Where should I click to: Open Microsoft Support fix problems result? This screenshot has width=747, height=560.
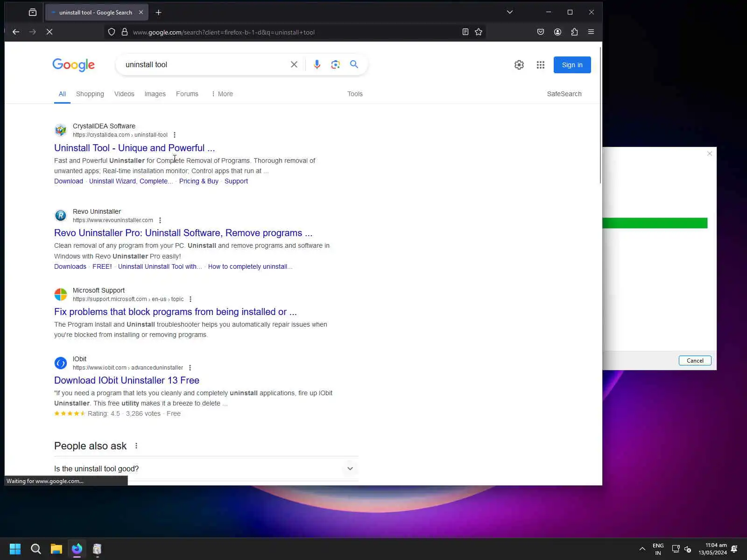pos(176,312)
